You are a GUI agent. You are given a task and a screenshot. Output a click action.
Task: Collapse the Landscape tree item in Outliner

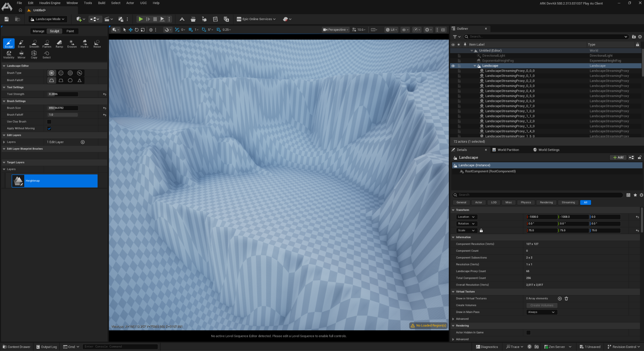(475, 66)
